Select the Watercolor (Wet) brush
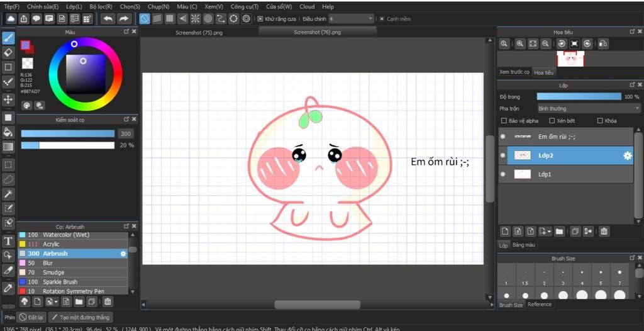644x331 pixels. [x=65, y=235]
